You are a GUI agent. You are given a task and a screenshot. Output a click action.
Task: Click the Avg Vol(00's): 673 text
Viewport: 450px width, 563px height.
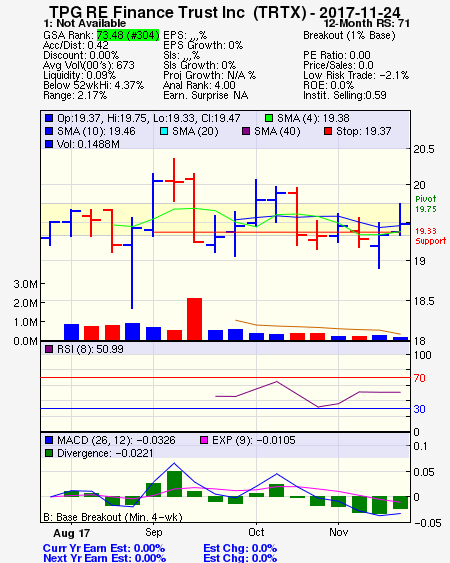coord(89,65)
